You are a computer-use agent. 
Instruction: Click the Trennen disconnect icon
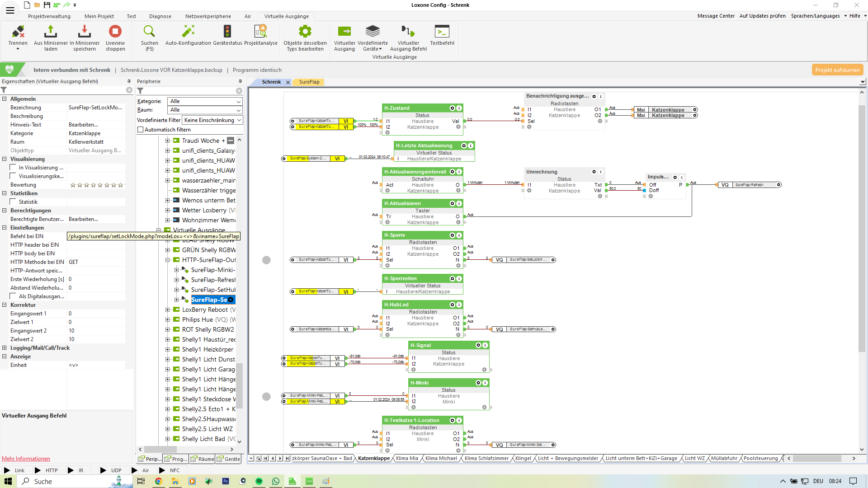click(18, 32)
